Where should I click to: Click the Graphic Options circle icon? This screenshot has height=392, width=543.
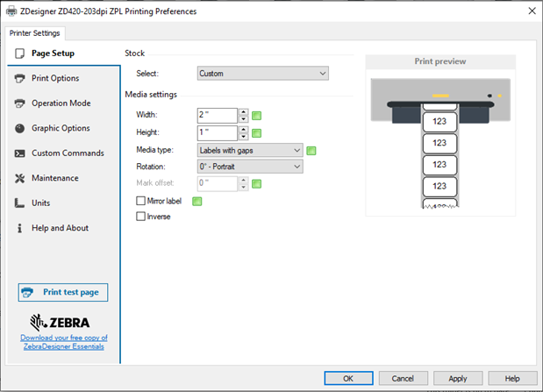coord(20,128)
